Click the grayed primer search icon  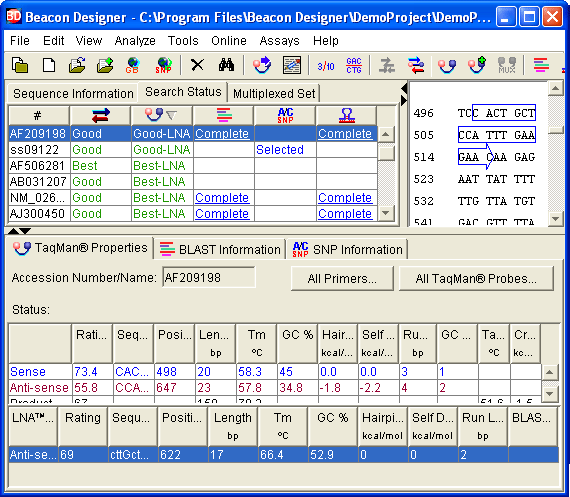(x=387, y=66)
